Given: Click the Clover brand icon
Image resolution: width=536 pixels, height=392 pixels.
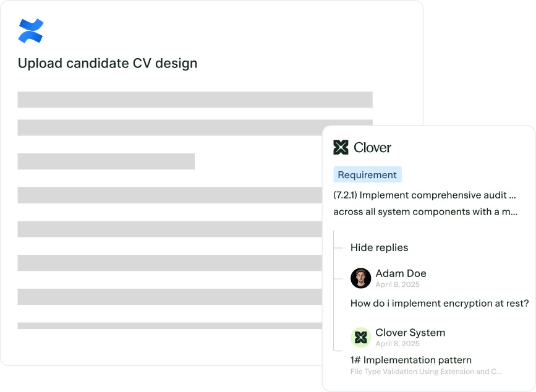Looking at the screenshot, I should (x=341, y=147).
